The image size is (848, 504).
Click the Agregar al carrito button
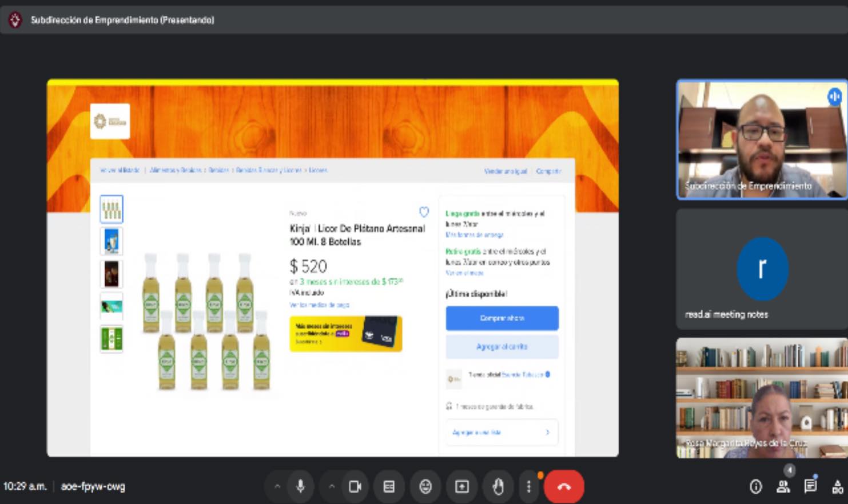502,346
